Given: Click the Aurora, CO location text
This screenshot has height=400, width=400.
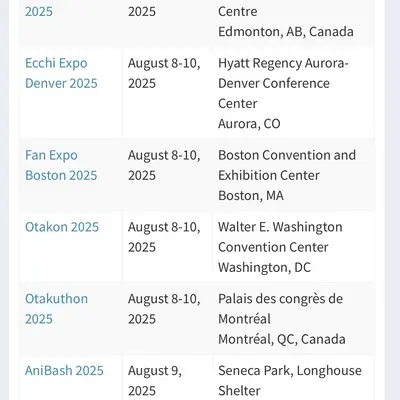Looking at the screenshot, I should [x=249, y=124].
